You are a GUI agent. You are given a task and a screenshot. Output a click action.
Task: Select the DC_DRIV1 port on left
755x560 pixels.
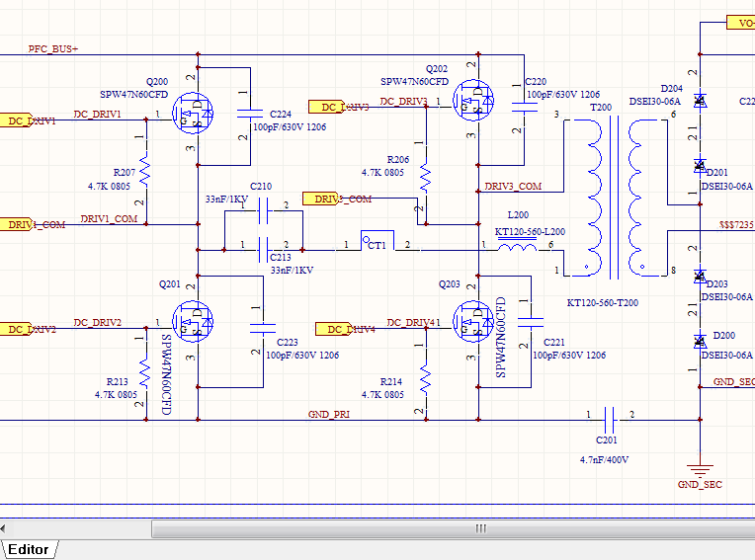pyautogui.click(x=28, y=120)
